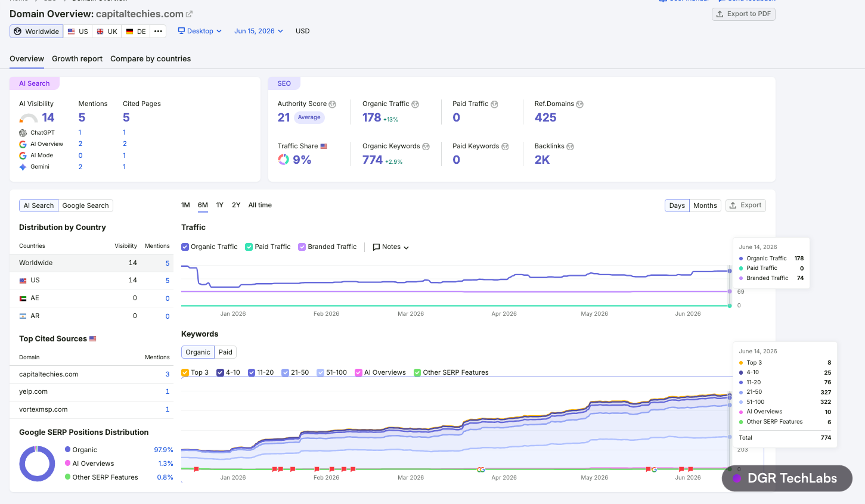Click Backlinks info globe icon
Screen dimensions: 865x504
coord(571,147)
